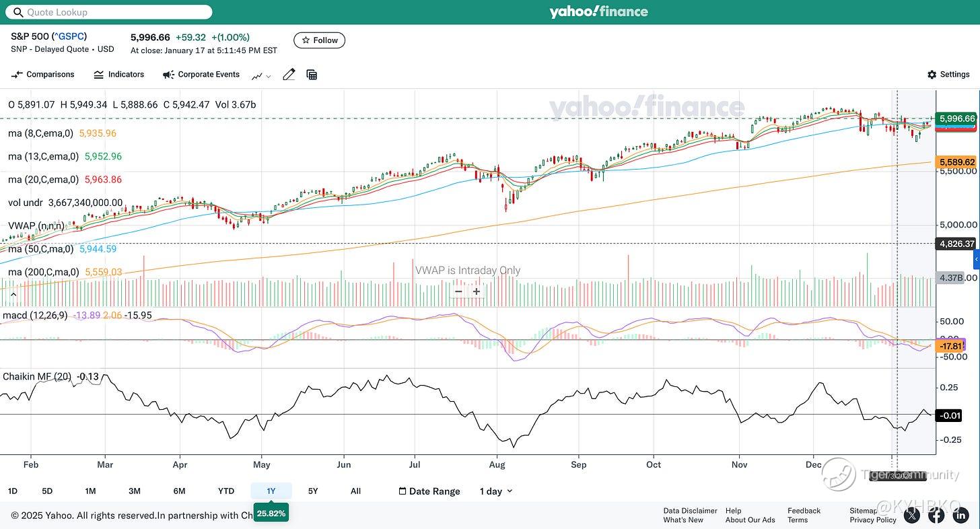Click the ma (20,C,ema,0) indicator label
The height and width of the screenshot is (529, 980).
point(44,180)
